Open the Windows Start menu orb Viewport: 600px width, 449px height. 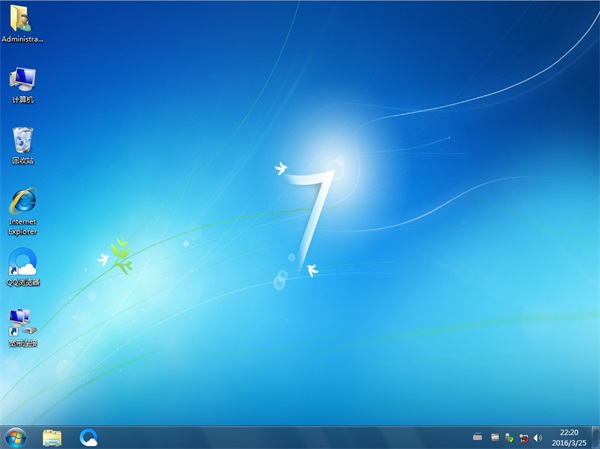coord(15,437)
